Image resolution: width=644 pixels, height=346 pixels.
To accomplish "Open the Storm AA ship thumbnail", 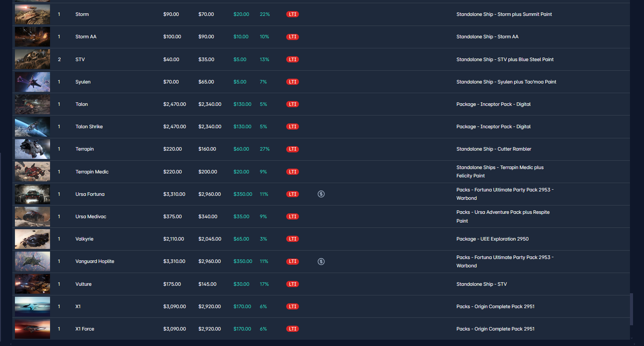I will (x=32, y=37).
